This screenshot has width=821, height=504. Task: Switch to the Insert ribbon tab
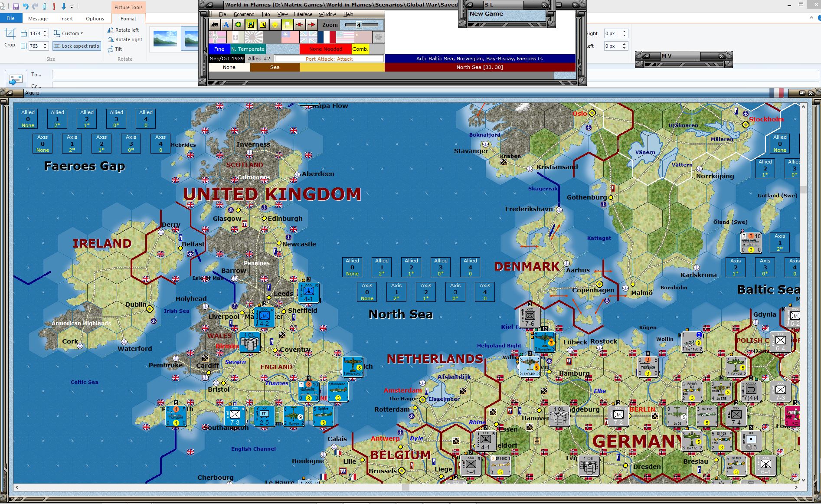(x=66, y=19)
